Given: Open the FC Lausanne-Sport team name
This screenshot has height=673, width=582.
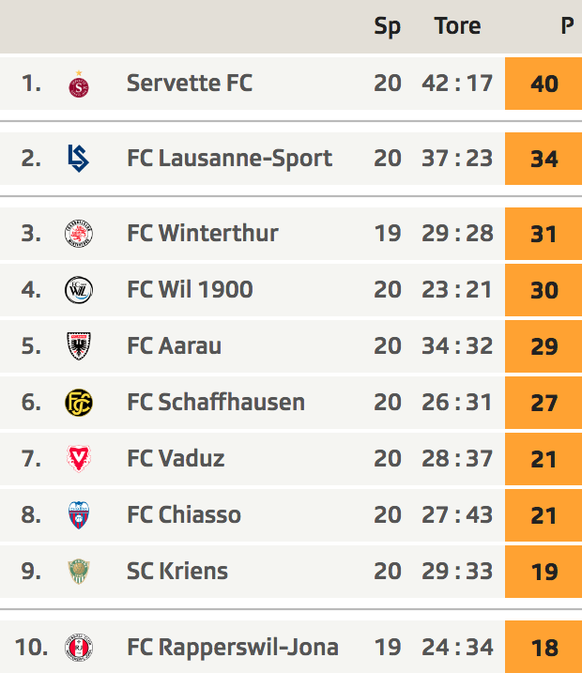Looking at the screenshot, I should click(x=230, y=158).
